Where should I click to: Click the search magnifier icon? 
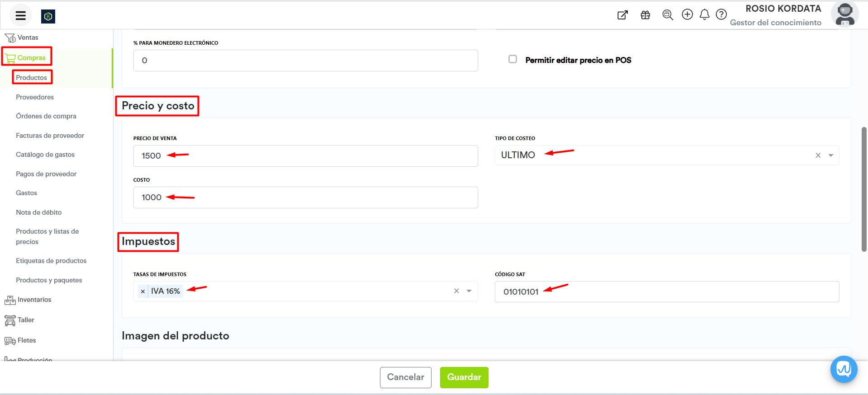click(x=668, y=15)
